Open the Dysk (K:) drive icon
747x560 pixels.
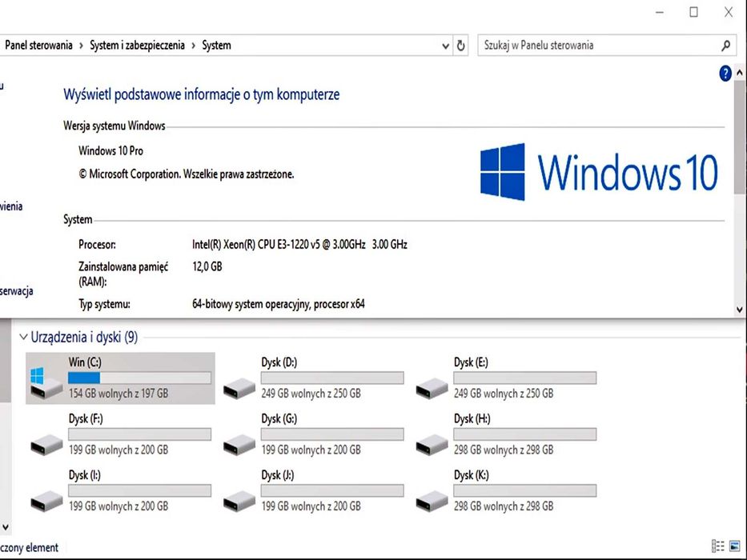(432, 502)
